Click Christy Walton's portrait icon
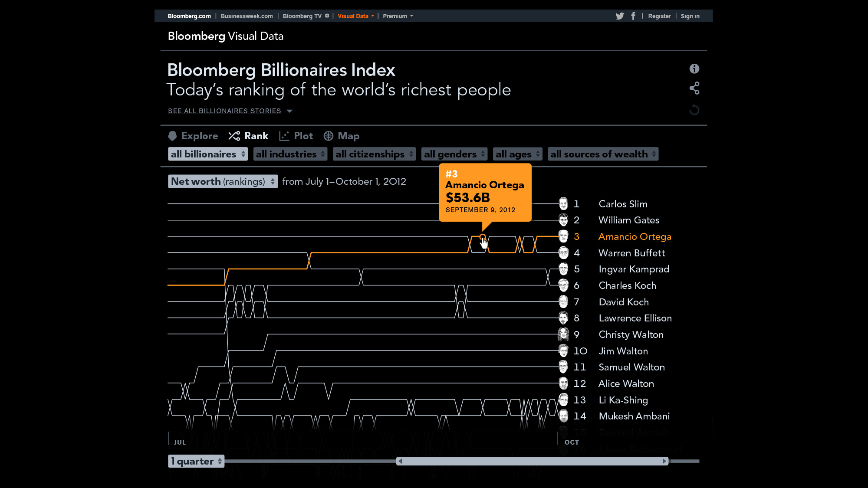 point(563,334)
